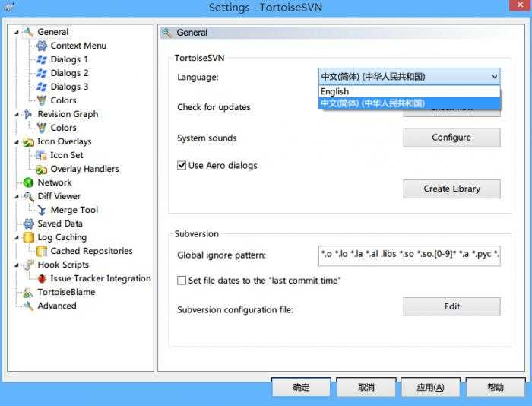
Task: Click the Global ignore pattern field
Action: tap(409, 255)
